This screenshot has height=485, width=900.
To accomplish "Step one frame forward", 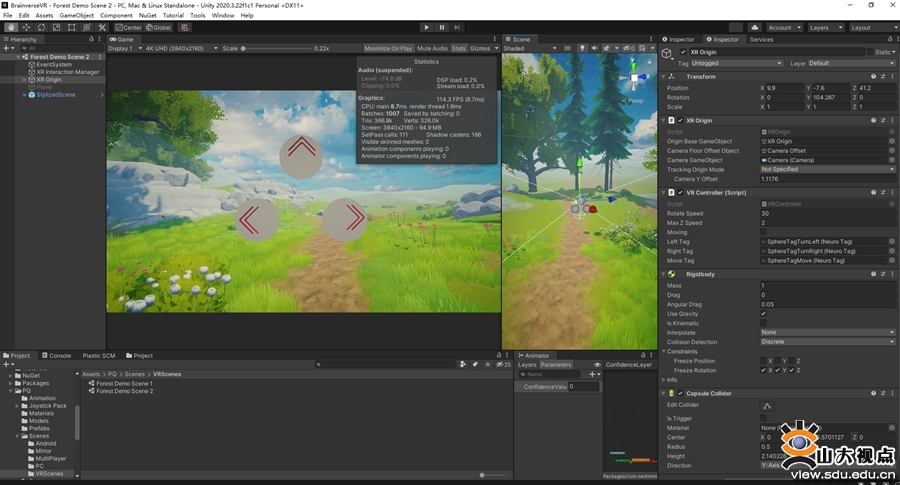I will [457, 28].
